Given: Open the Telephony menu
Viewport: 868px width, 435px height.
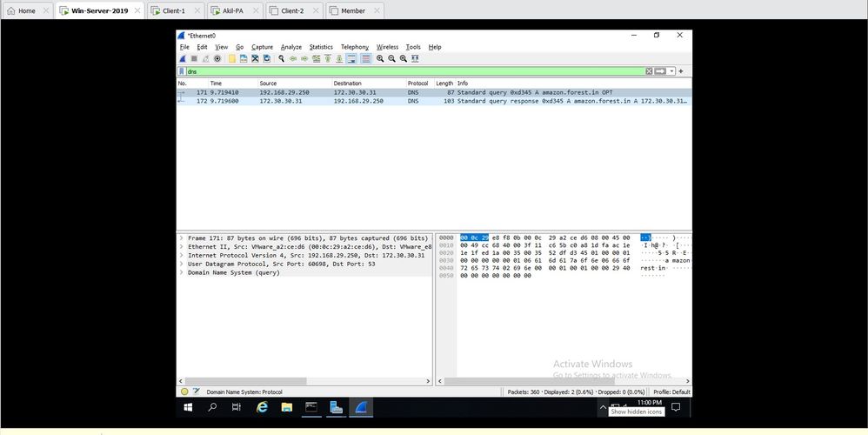Looking at the screenshot, I should pos(355,47).
